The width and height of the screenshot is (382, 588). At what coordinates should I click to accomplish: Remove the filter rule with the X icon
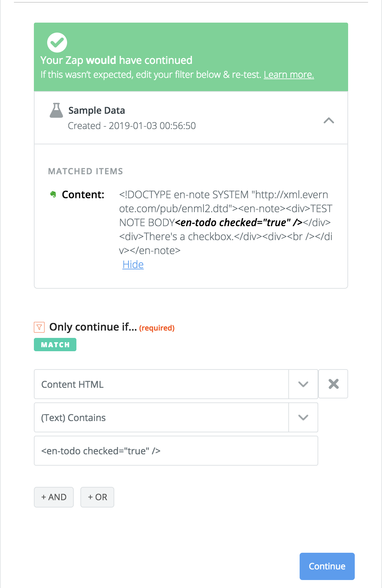[x=333, y=384]
